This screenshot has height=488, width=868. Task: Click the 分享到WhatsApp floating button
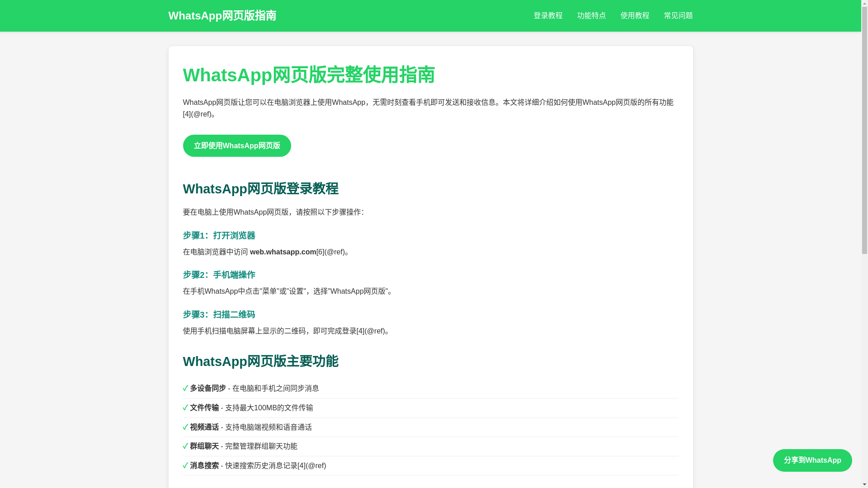(x=812, y=460)
